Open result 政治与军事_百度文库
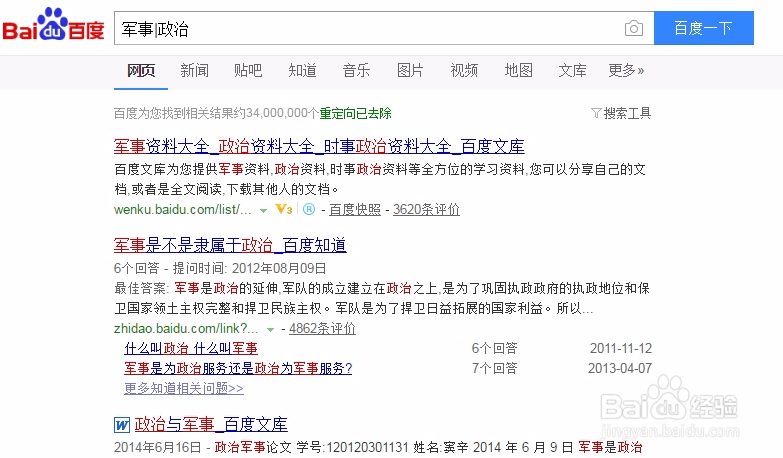Image resolution: width=783 pixels, height=458 pixels. point(211,425)
